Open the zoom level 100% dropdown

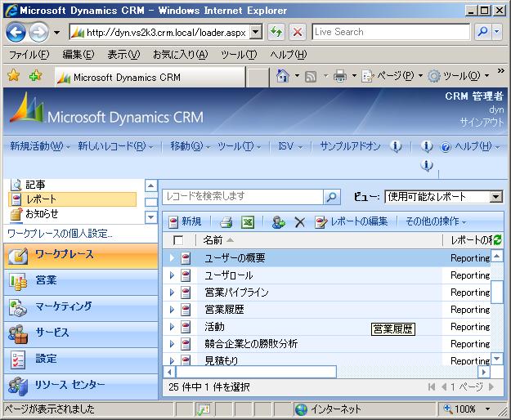click(487, 409)
